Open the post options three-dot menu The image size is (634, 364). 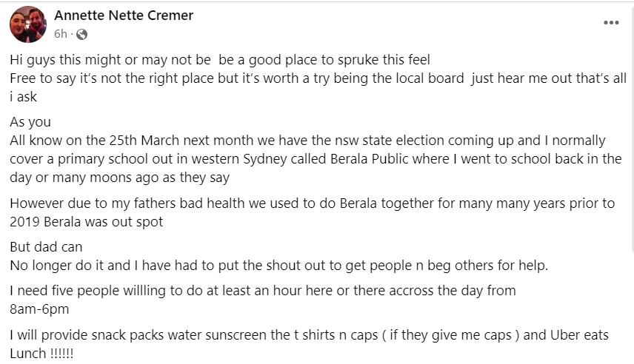(611, 23)
